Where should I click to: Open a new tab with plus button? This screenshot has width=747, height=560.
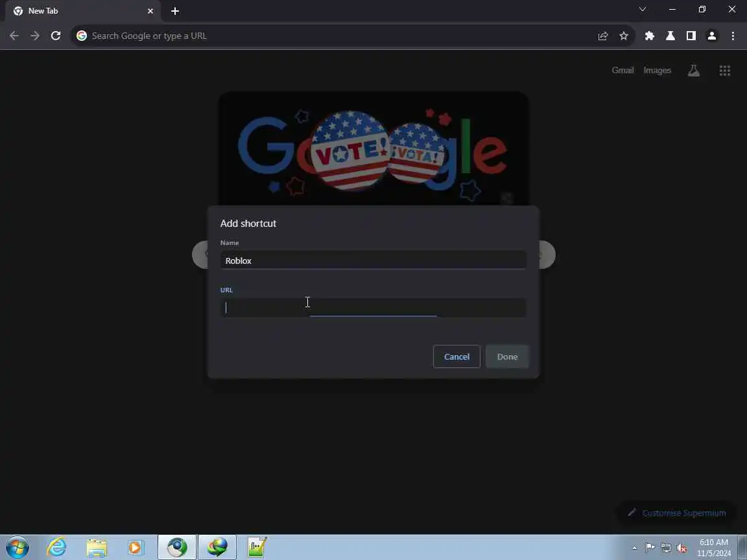(175, 11)
